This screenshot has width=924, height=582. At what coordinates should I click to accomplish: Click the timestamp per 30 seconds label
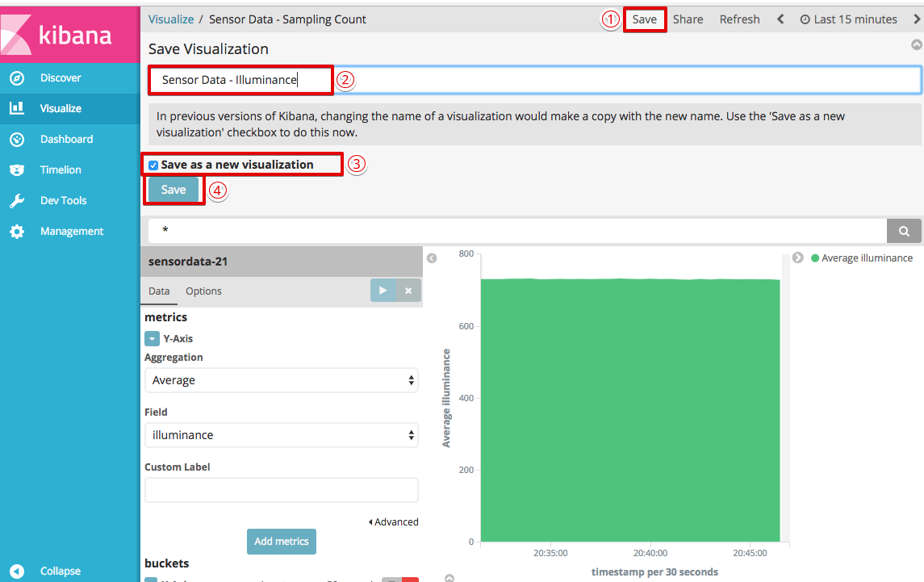pyautogui.click(x=654, y=572)
